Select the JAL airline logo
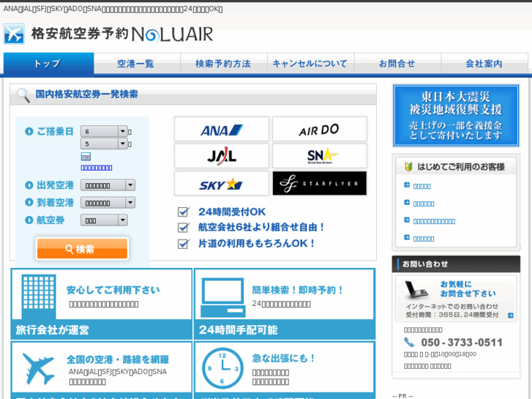 pos(222,156)
